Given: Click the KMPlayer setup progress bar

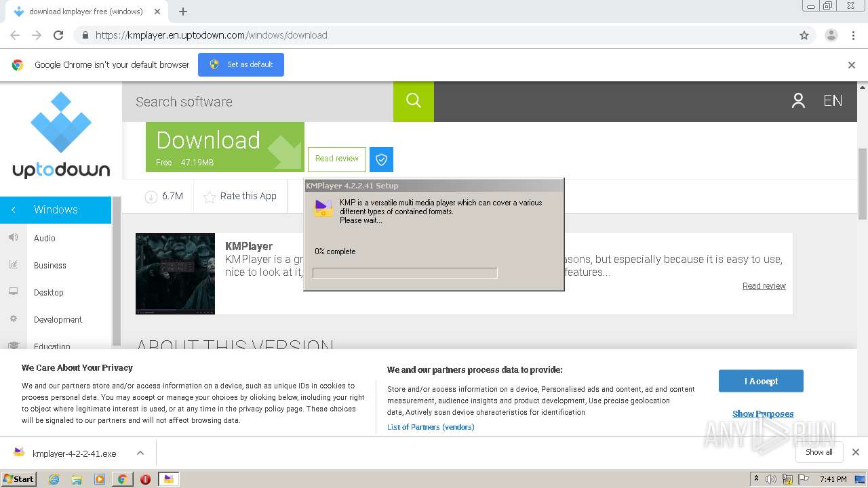Looking at the screenshot, I should (405, 272).
